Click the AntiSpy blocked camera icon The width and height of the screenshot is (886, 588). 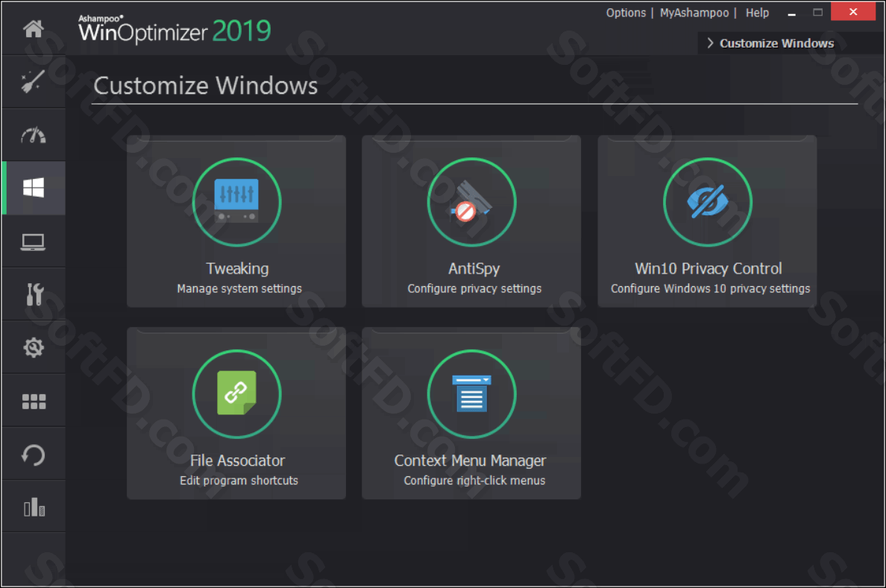(x=472, y=202)
